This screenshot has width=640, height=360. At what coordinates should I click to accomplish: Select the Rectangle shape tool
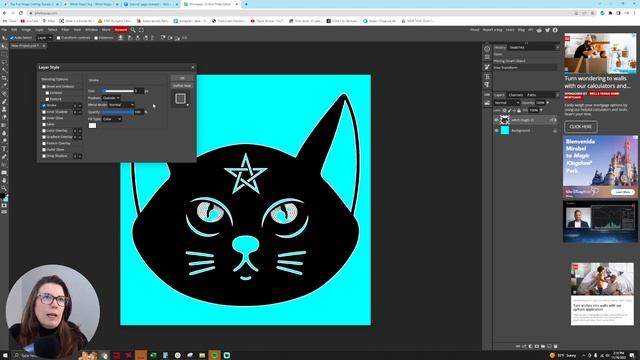click(x=4, y=172)
